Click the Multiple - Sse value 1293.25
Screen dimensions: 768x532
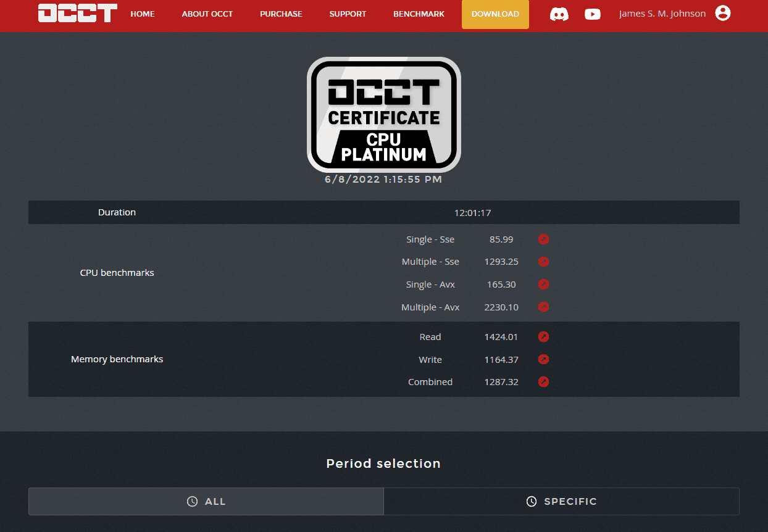[501, 262]
